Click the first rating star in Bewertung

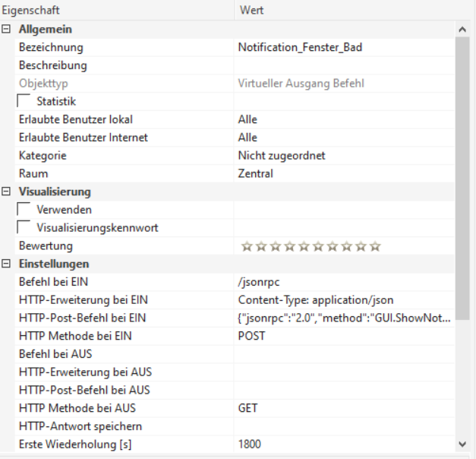[x=246, y=246]
